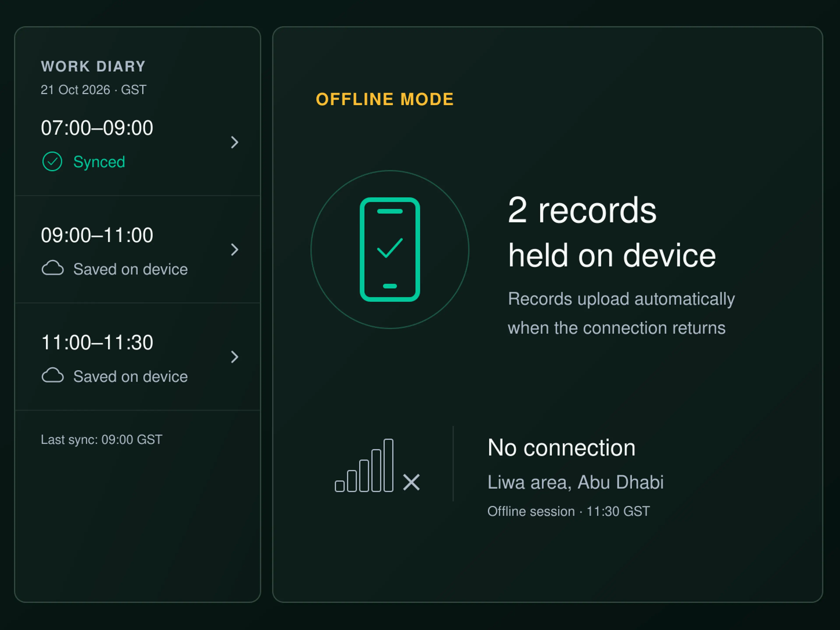
Task: Click the 2 records held on device heading
Action: (x=612, y=232)
